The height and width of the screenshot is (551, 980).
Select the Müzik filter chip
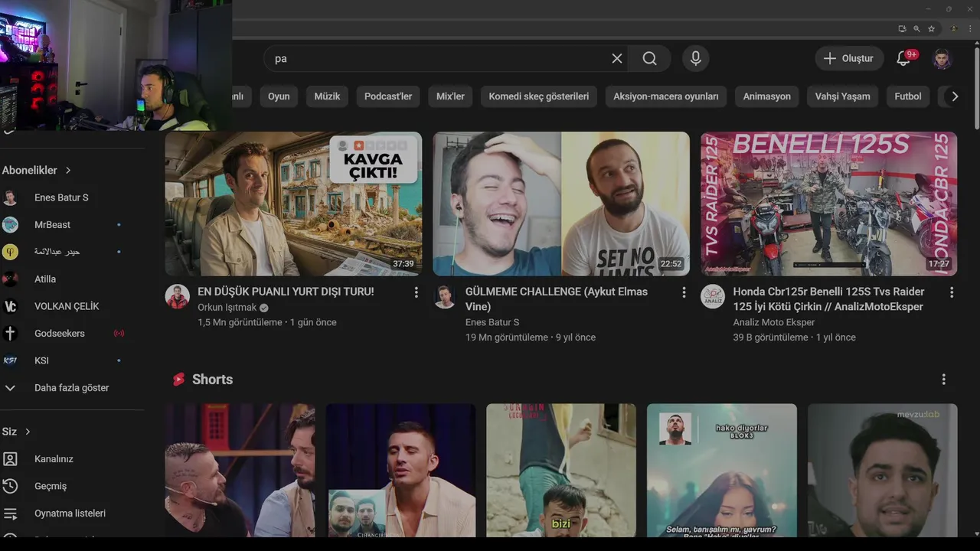[x=327, y=96]
